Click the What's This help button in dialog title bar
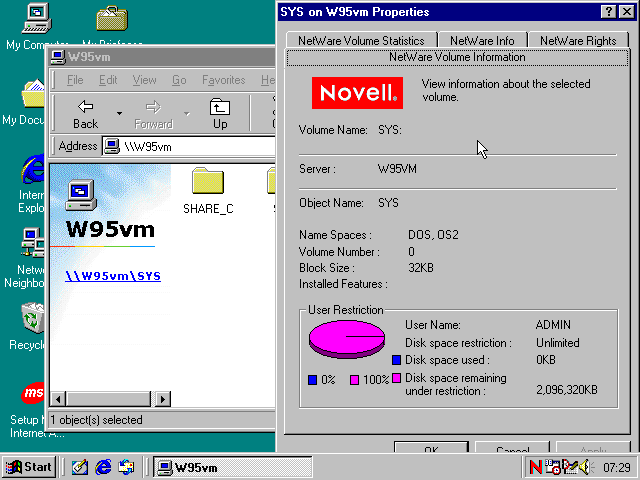This screenshot has width=640, height=480. (609, 12)
